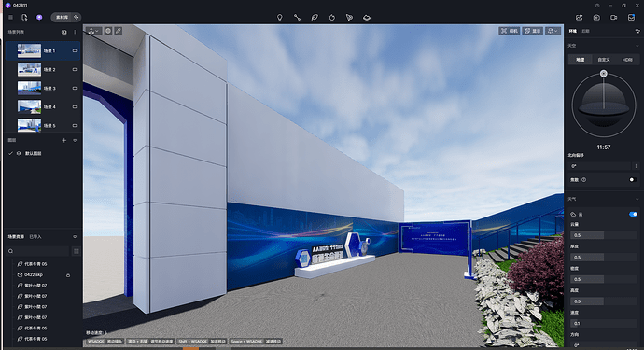This screenshot has height=350, width=644.
Task: Click the help circle icon in title bar
Action: click(x=597, y=6)
